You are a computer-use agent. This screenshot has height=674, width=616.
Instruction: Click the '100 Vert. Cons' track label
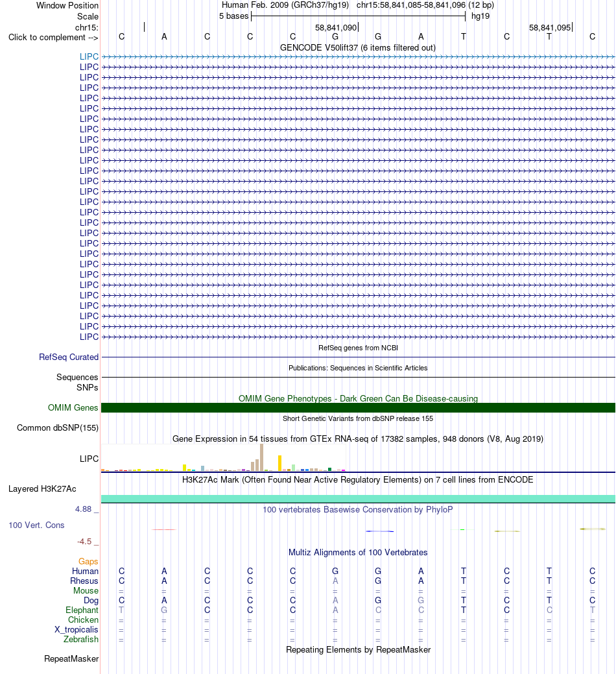pos(36,525)
